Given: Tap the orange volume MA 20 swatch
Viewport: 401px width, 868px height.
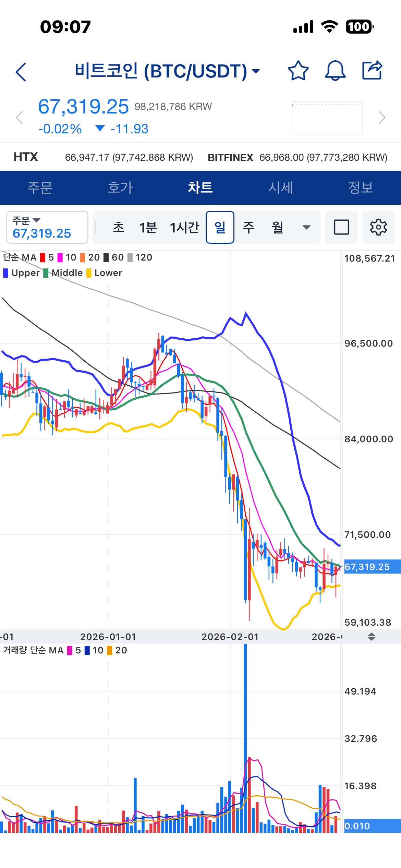Looking at the screenshot, I should [x=110, y=650].
